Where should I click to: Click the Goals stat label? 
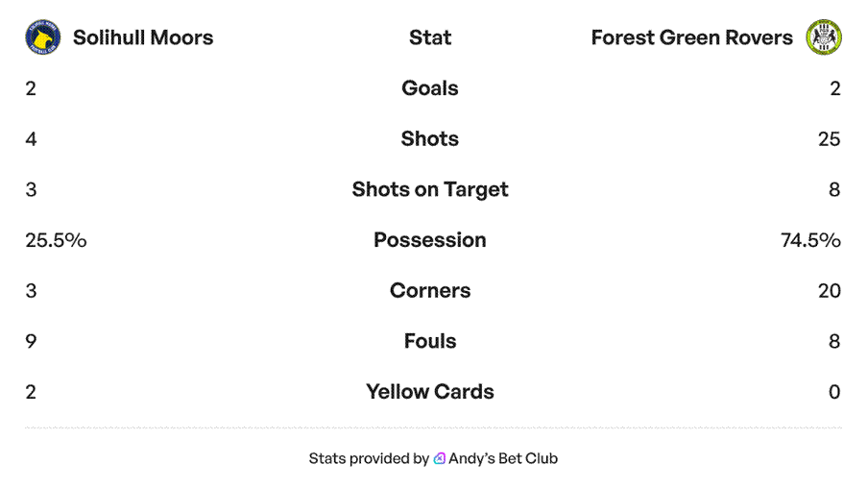point(429,88)
